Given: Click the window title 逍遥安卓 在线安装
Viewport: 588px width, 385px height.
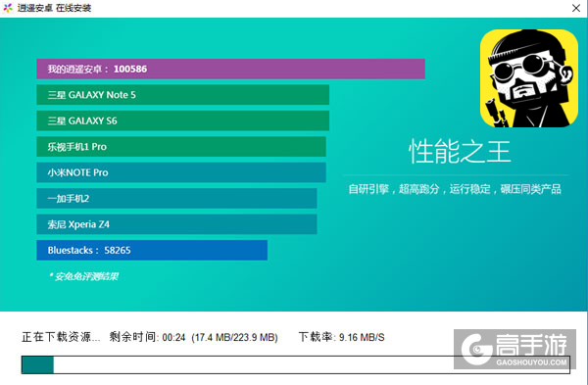Looking at the screenshot, I should pyautogui.click(x=54, y=8).
